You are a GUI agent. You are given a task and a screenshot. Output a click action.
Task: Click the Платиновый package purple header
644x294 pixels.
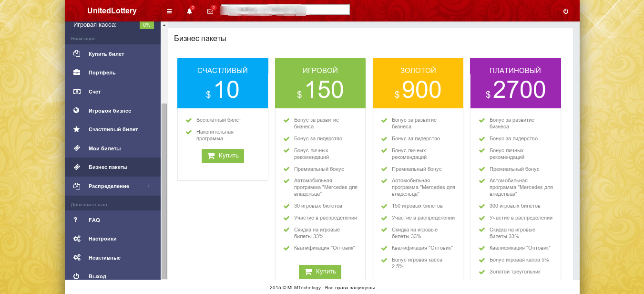pyautogui.click(x=515, y=84)
